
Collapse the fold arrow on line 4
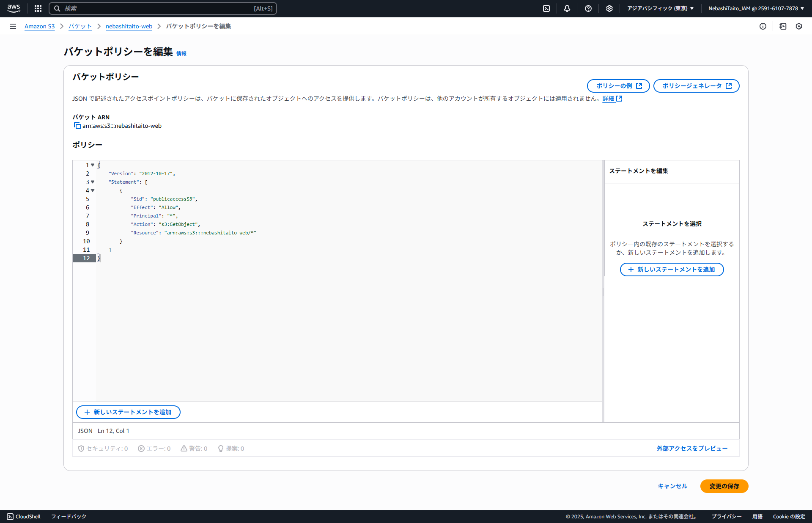[93, 190]
